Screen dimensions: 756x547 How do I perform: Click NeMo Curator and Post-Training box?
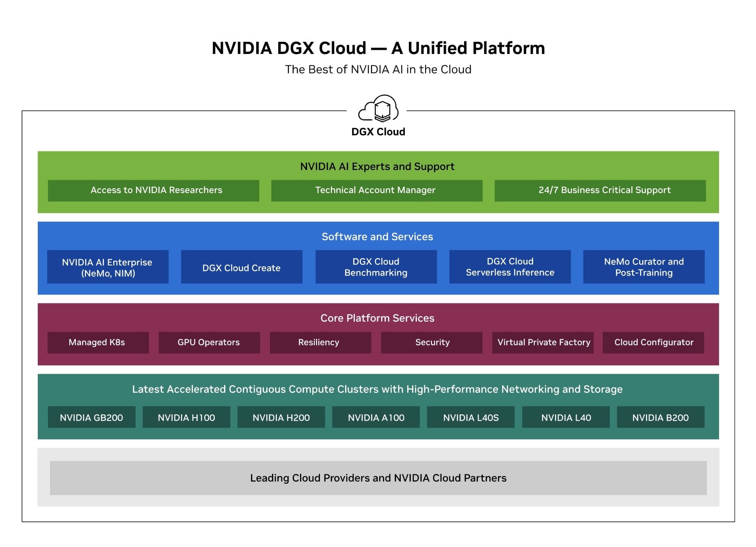644,267
